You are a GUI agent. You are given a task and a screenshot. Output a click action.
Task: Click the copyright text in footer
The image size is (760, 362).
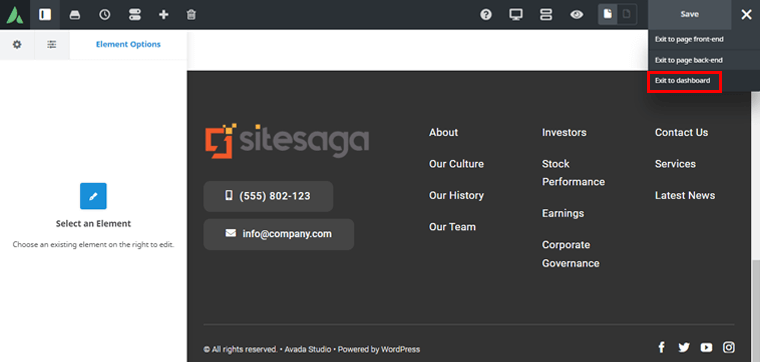point(312,349)
